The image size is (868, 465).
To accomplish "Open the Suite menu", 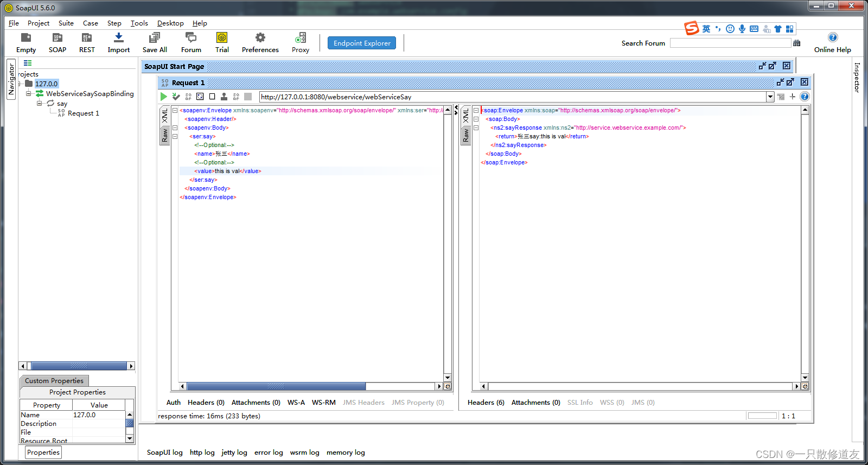I will [66, 23].
